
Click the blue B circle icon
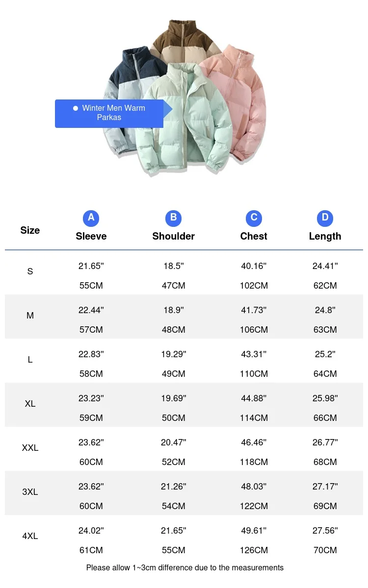173,218
